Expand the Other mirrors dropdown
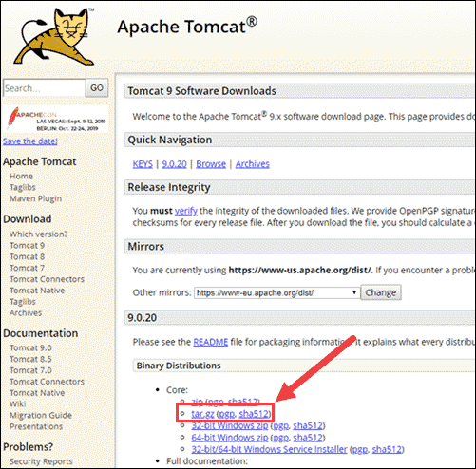 (x=277, y=292)
